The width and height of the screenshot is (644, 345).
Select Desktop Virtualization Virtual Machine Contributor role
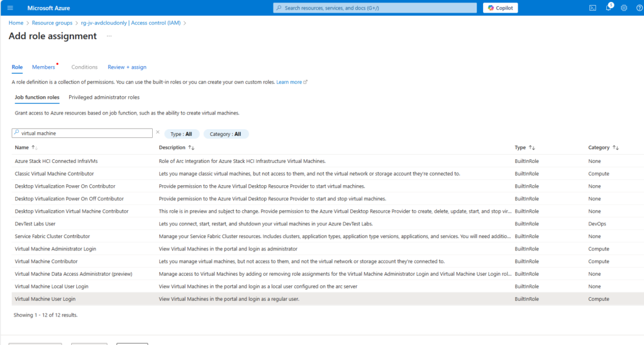point(72,212)
